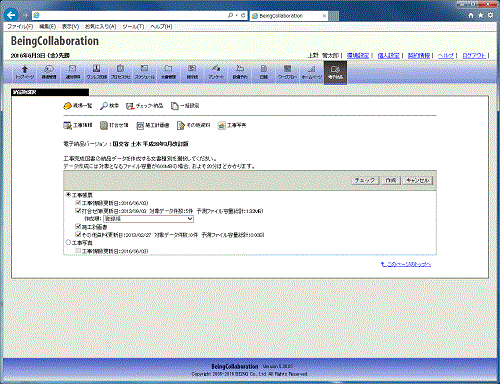Open 工事情報 icon in second toolbar row
Image resolution: width=500 pixels, height=384 pixels.
pos(78,125)
